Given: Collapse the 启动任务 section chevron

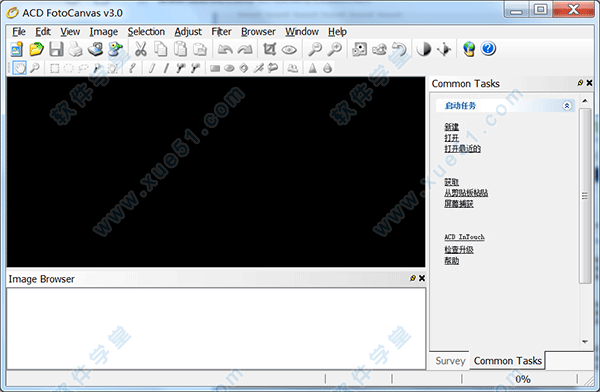Looking at the screenshot, I should [x=567, y=106].
